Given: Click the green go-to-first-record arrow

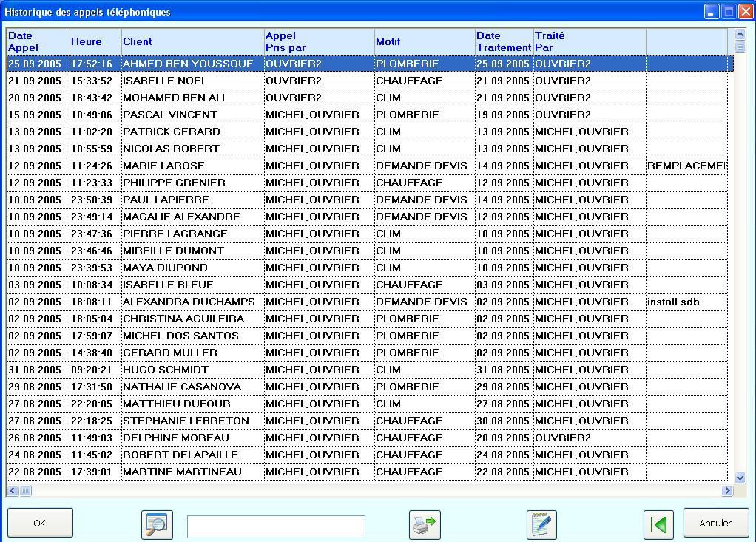Looking at the screenshot, I should 658,524.
